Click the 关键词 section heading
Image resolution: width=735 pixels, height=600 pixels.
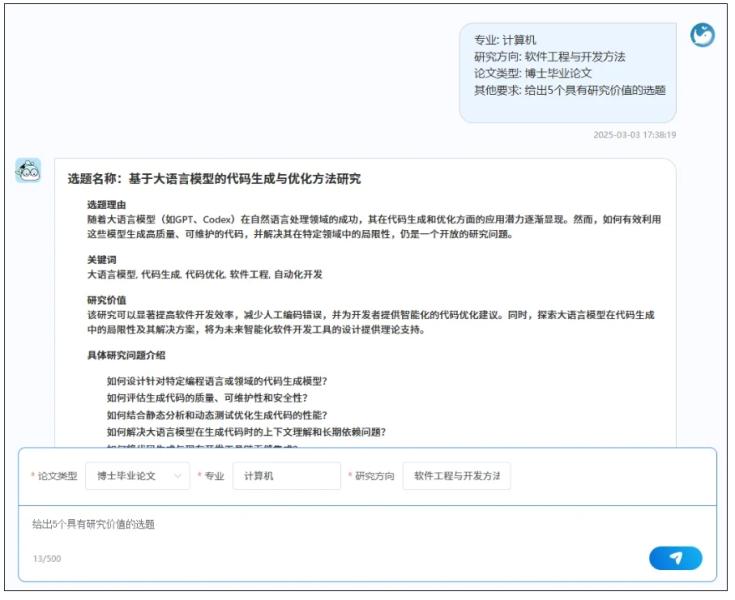104,259
